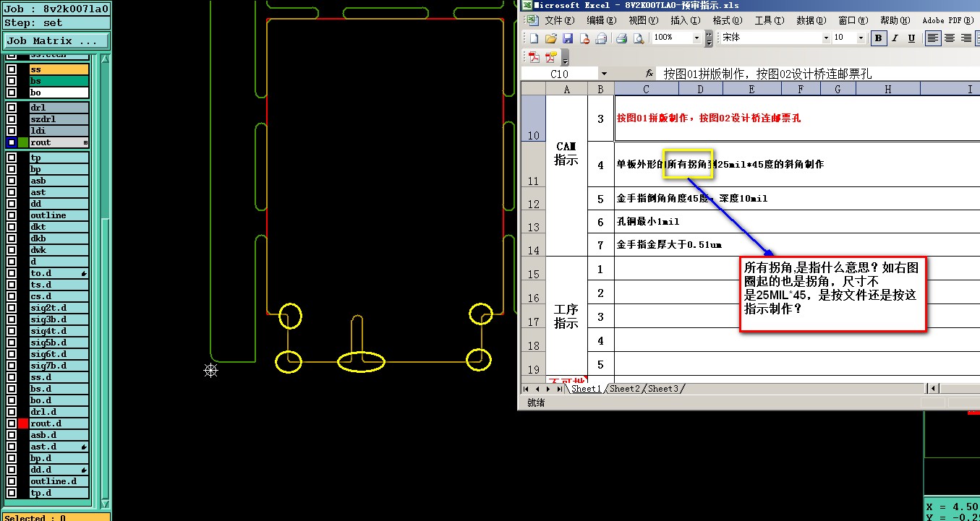
Task: Click layer list scroll down arrow
Action: click(105, 504)
